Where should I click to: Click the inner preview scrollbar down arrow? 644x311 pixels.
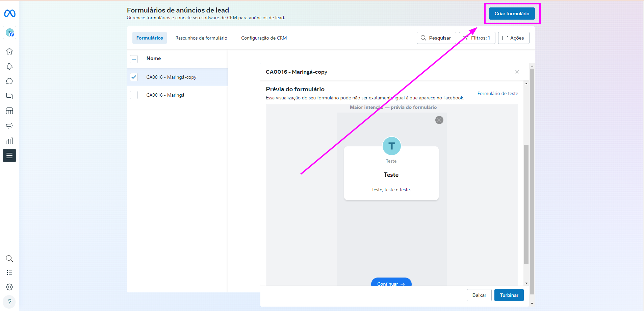[526, 283]
